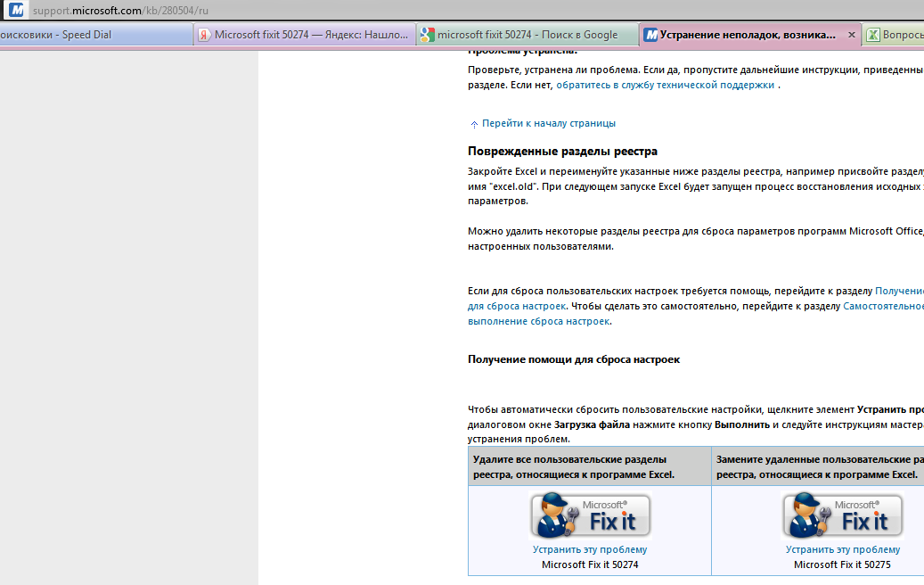Open the technical support contact link
This screenshot has width=924, height=585.
coord(666,85)
